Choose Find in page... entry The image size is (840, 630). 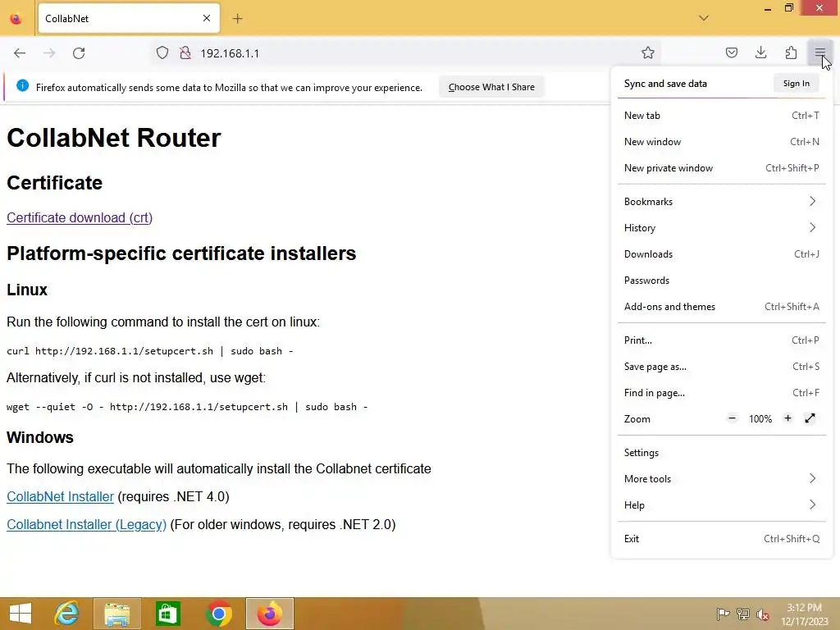tap(722, 393)
